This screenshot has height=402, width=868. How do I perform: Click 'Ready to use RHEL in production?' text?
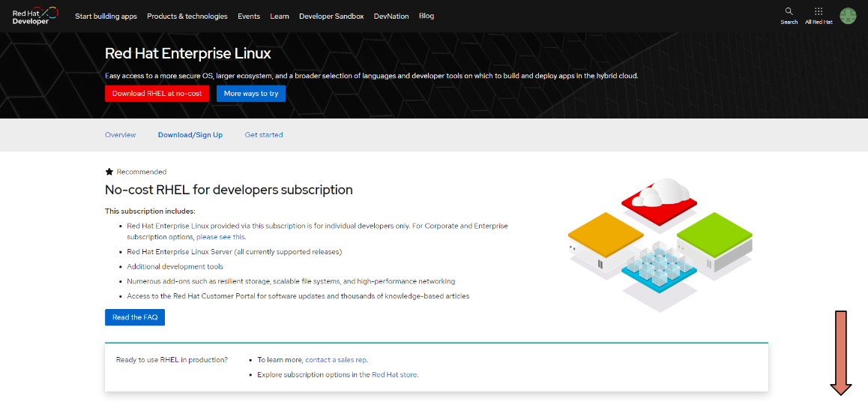(x=172, y=359)
